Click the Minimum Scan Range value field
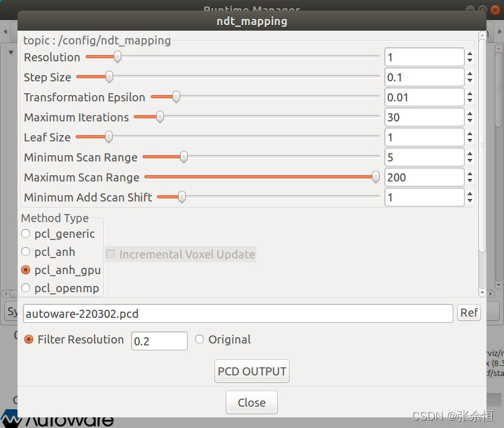504x428 pixels. pyautogui.click(x=425, y=157)
